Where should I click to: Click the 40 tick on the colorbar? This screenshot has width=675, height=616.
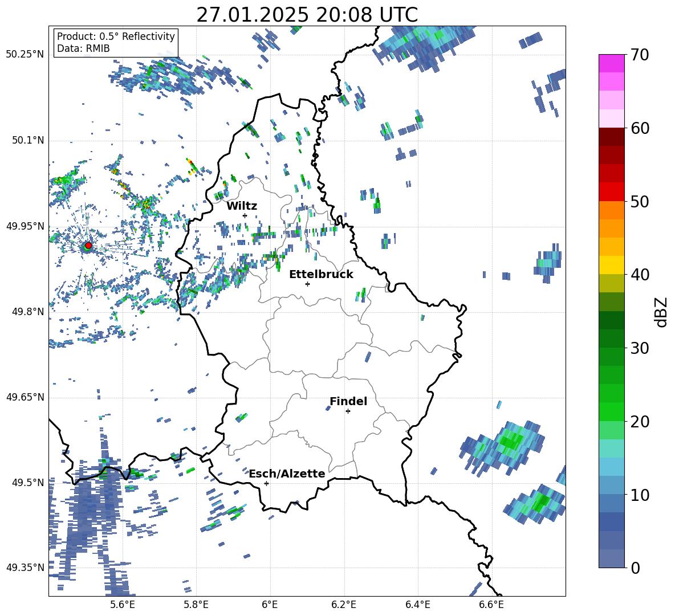pyautogui.click(x=640, y=275)
